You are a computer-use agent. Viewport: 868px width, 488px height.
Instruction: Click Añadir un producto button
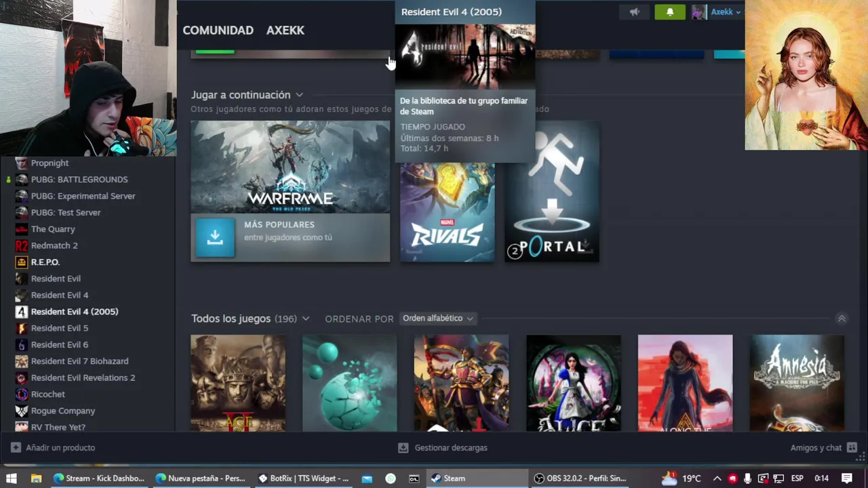53,448
